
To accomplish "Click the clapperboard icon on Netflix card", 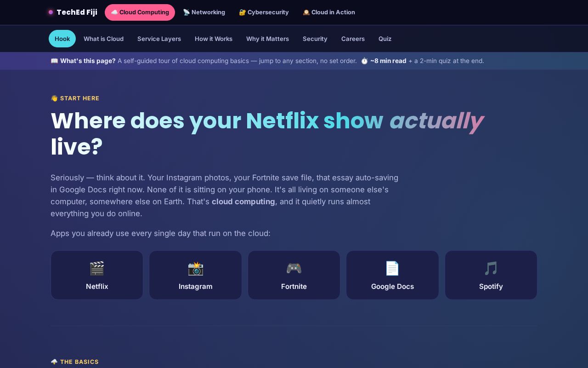I will click(97, 268).
